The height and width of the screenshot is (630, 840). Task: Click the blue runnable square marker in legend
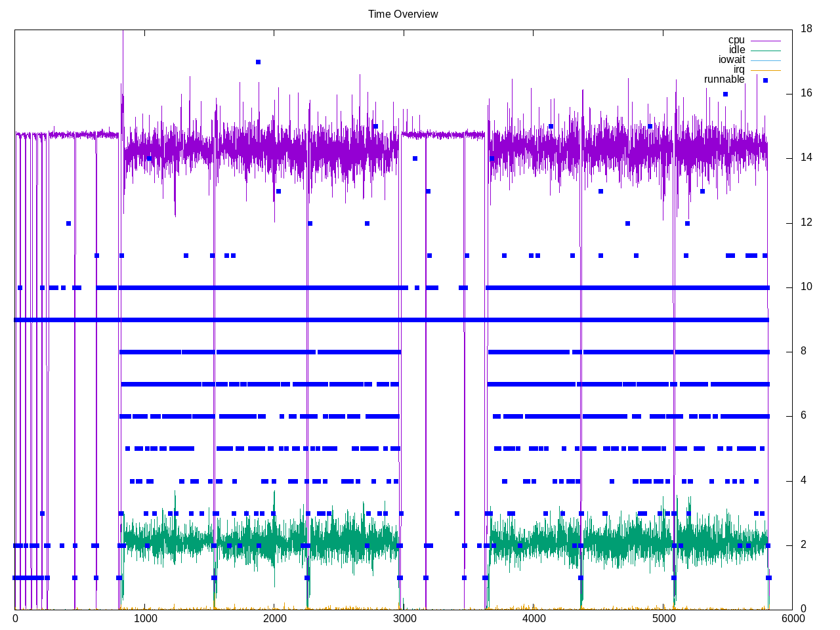pos(765,80)
